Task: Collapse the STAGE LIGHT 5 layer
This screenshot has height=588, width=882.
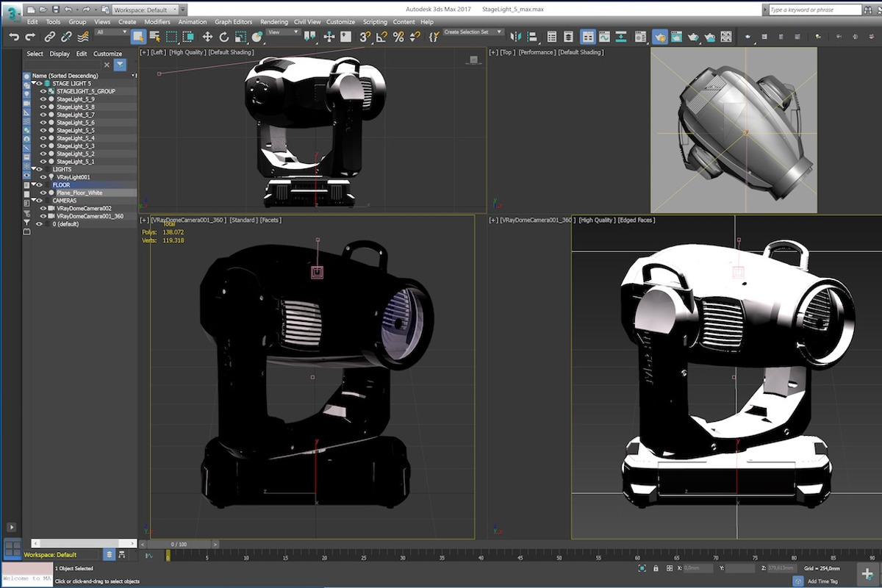Action: pyautogui.click(x=34, y=84)
